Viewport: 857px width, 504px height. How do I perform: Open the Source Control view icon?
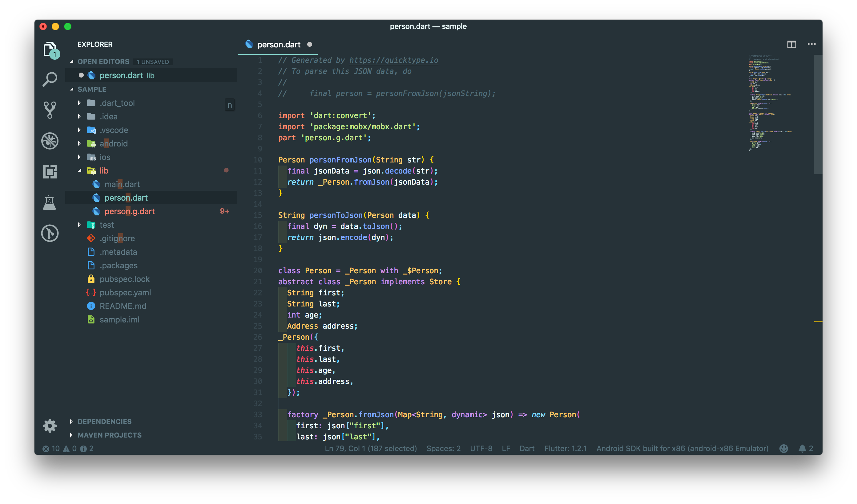[50, 110]
